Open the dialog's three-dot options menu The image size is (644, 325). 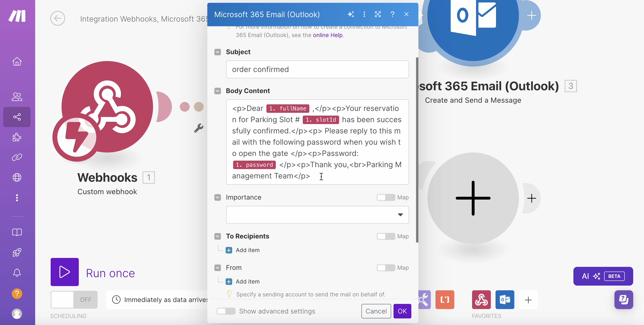pyautogui.click(x=364, y=15)
